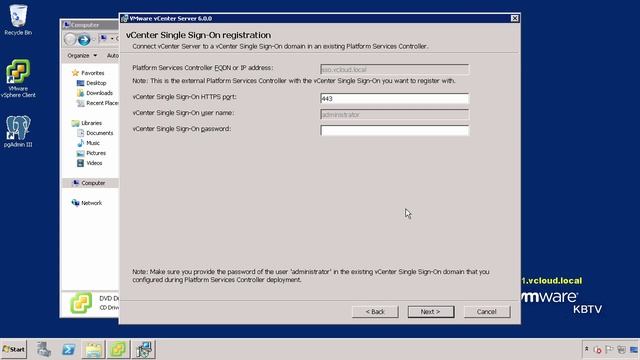Show hidden icons arrow in system tray
This screenshot has height=360, width=640.
(x=587, y=349)
